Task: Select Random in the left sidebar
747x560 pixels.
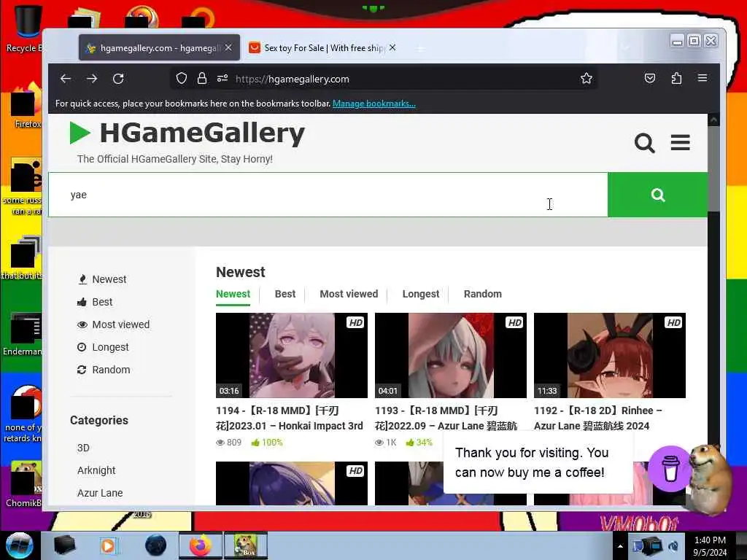Action: click(x=104, y=370)
